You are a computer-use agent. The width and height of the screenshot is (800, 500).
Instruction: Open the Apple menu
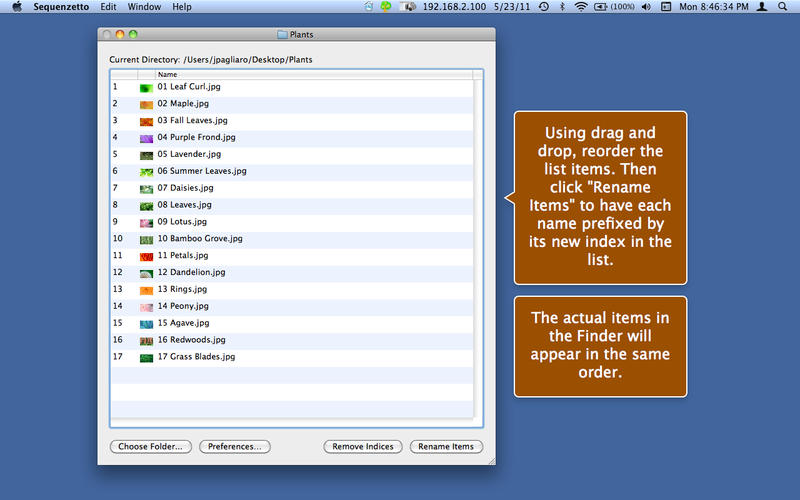click(x=17, y=7)
